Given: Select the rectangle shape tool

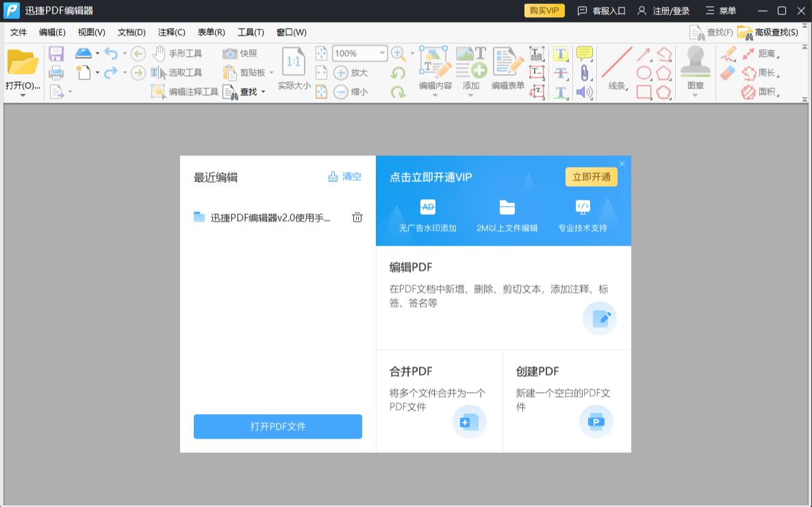Looking at the screenshot, I should 644,92.
